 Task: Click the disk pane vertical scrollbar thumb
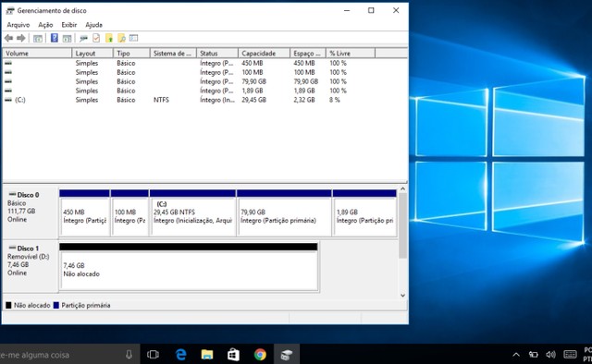[x=403, y=225]
